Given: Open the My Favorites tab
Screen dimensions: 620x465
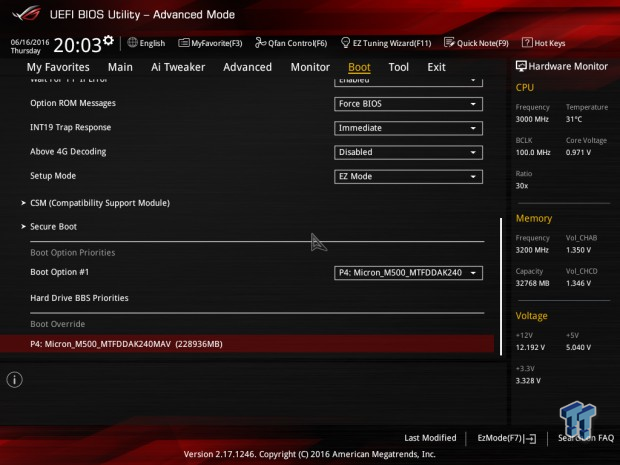Looking at the screenshot, I should [x=58, y=67].
